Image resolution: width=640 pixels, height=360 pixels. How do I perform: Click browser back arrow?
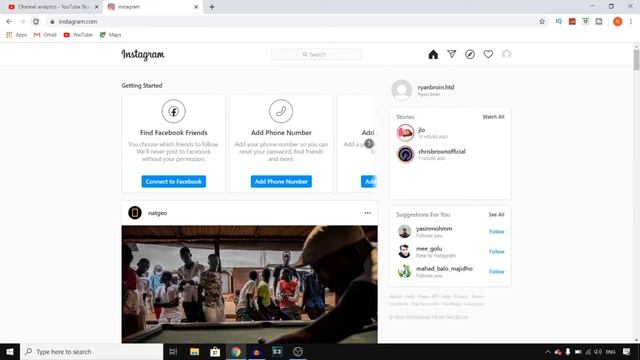(9, 22)
